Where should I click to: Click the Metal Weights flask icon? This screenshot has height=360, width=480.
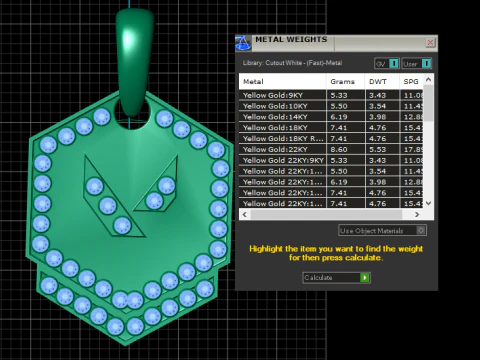tap(243, 43)
